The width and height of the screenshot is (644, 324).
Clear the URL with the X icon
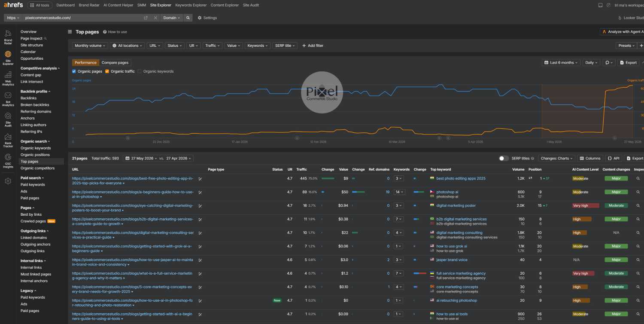[155, 18]
